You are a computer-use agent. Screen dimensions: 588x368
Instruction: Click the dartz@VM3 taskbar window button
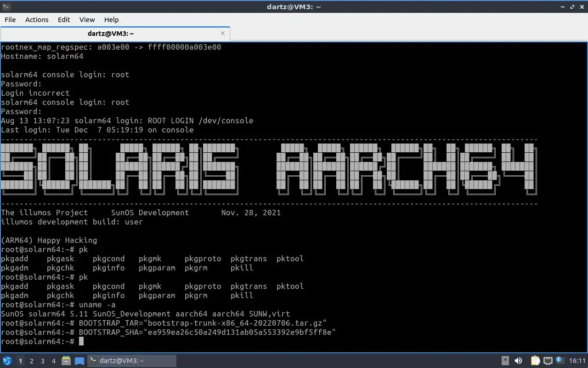coord(132,361)
